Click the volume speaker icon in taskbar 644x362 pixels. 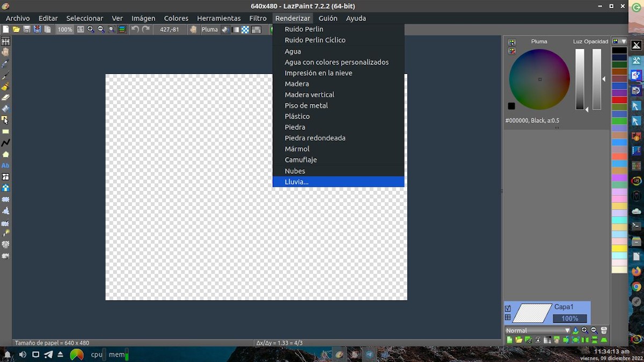[23, 354]
